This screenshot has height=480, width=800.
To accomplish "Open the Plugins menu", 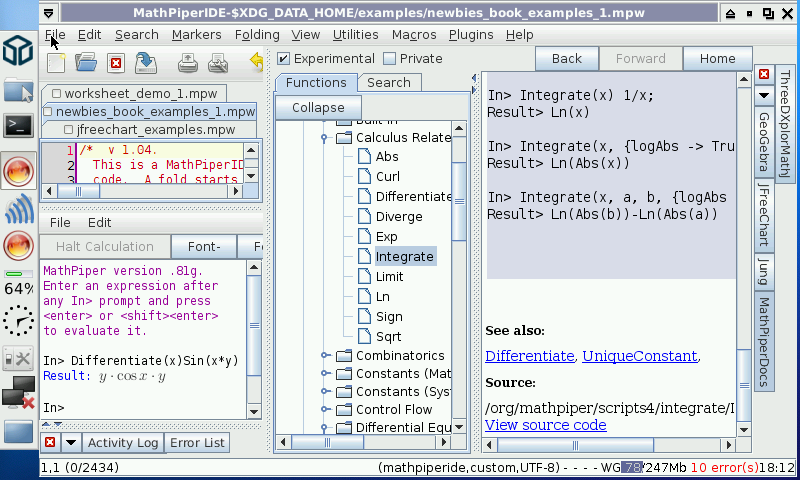I will point(471,35).
